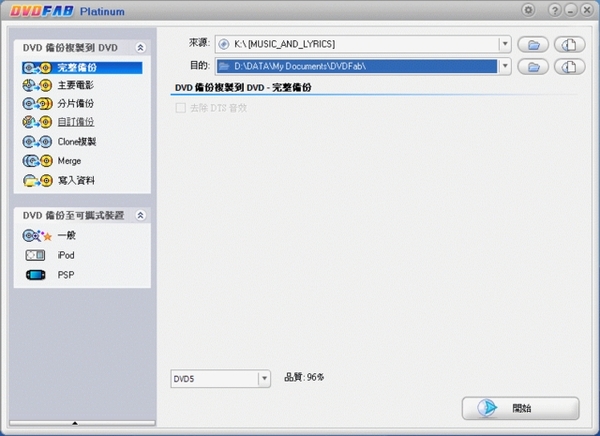600x436 pixels.
Task: Select the 一般 label
Action: point(67,235)
